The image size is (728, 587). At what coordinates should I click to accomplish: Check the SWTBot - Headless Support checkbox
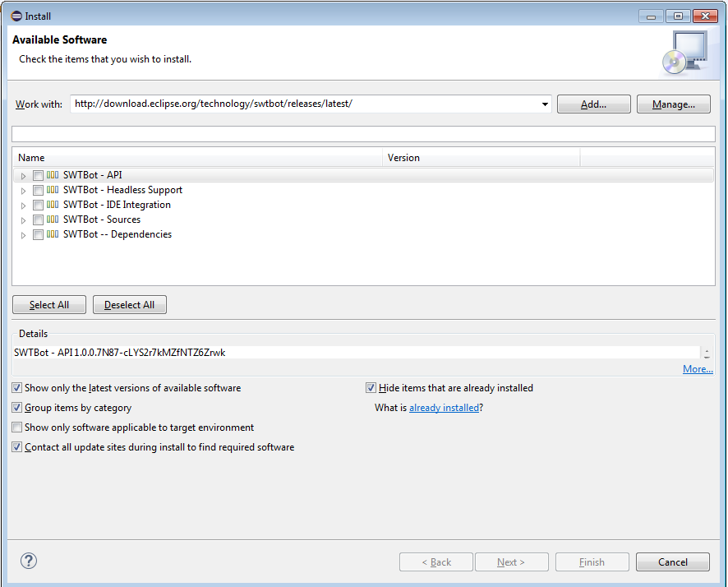click(x=38, y=191)
